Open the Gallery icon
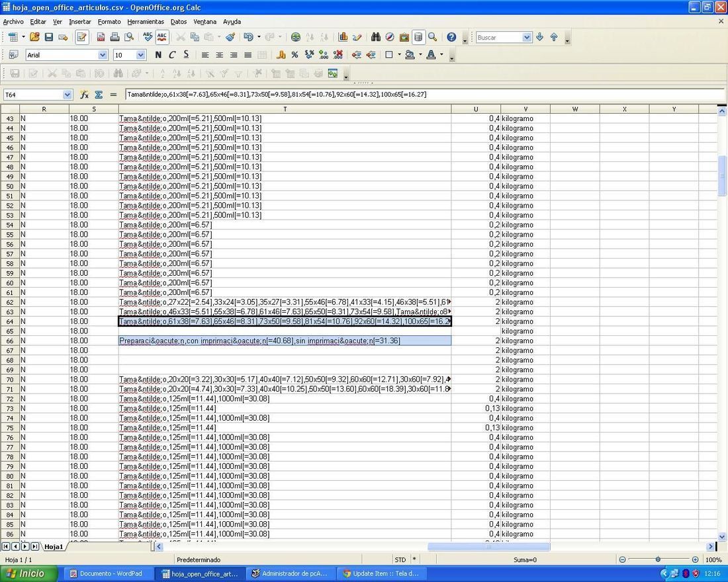The height and width of the screenshot is (582, 728). point(404,37)
